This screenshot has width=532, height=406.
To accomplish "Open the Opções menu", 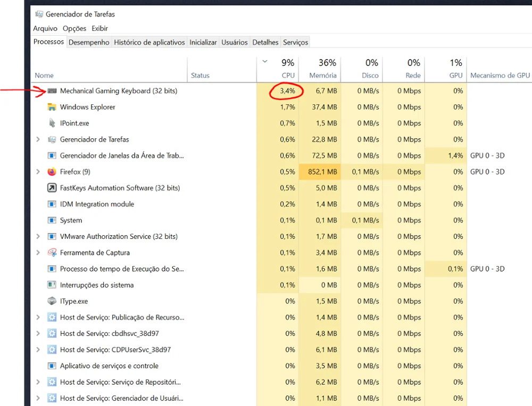I will (74, 29).
